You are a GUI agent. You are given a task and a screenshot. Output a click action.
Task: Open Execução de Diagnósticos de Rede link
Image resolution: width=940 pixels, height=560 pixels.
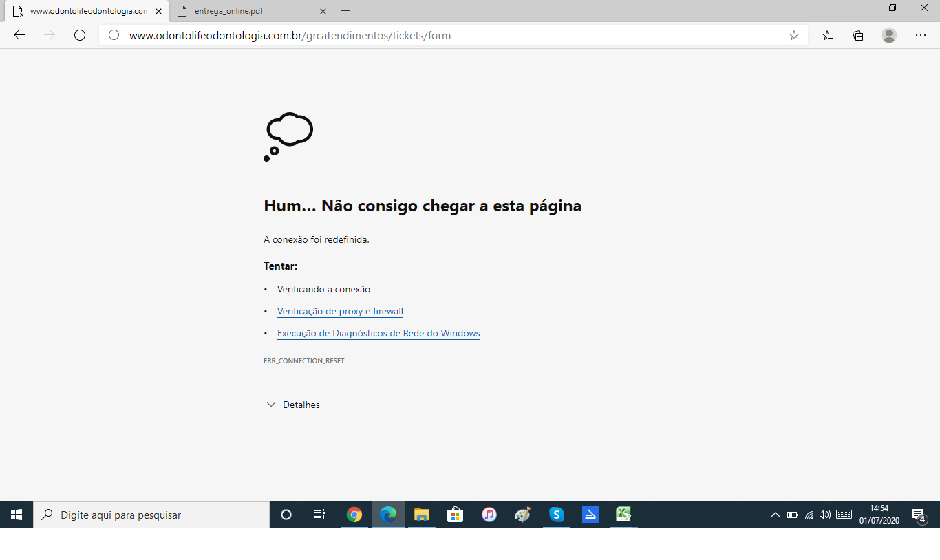click(378, 333)
